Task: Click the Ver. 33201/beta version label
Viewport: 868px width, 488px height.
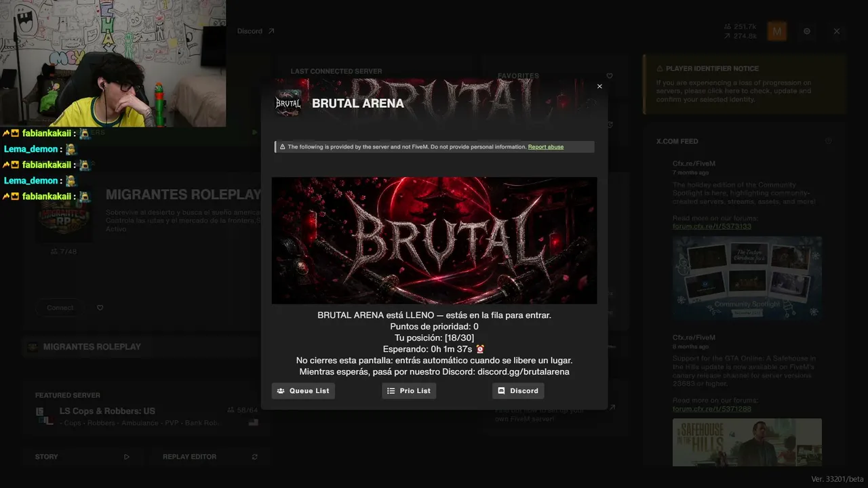Action: pyautogui.click(x=837, y=479)
